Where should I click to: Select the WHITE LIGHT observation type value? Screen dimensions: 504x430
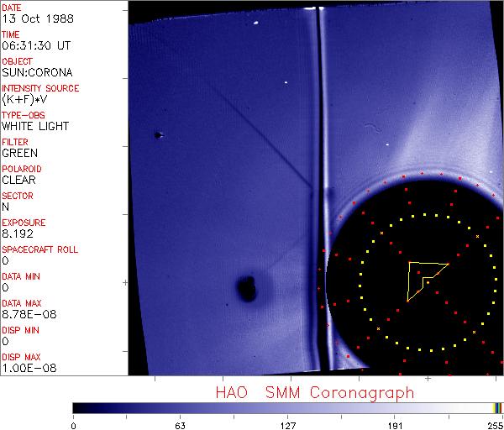coord(35,126)
